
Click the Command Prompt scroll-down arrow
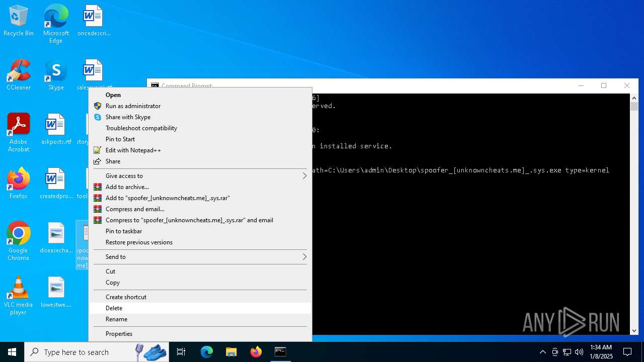pos(634,331)
